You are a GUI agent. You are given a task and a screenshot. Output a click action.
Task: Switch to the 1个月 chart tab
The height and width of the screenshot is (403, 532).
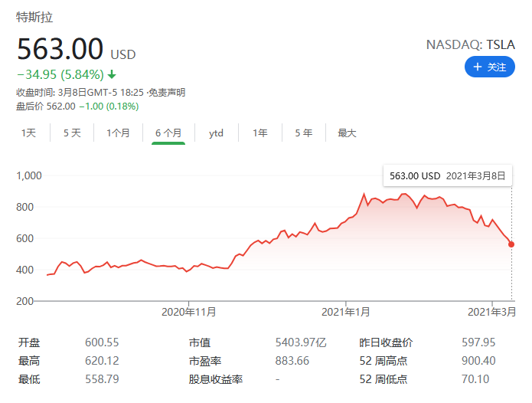118,133
